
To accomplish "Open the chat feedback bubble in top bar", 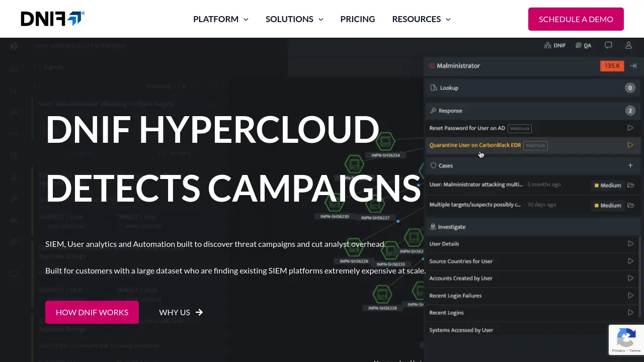I will 608,45.
